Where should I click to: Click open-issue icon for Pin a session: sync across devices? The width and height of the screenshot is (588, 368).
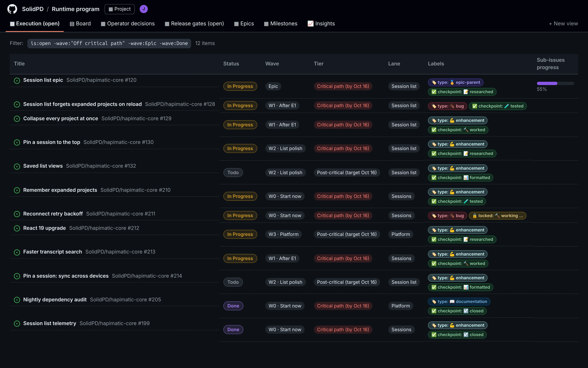click(17, 276)
